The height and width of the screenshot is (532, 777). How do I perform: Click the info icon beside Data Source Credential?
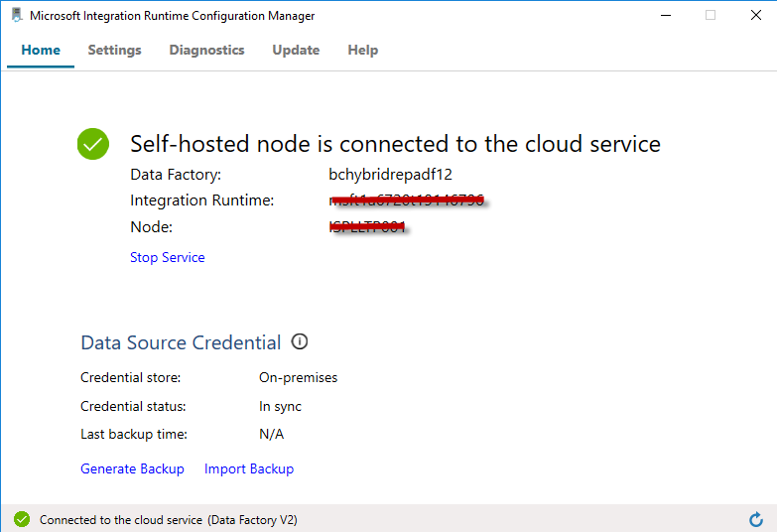click(300, 342)
